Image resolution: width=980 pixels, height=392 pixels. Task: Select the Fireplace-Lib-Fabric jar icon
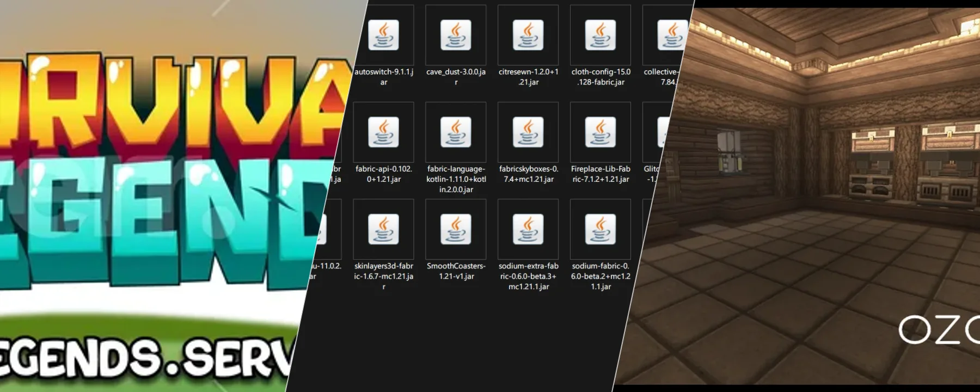pos(601,132)
